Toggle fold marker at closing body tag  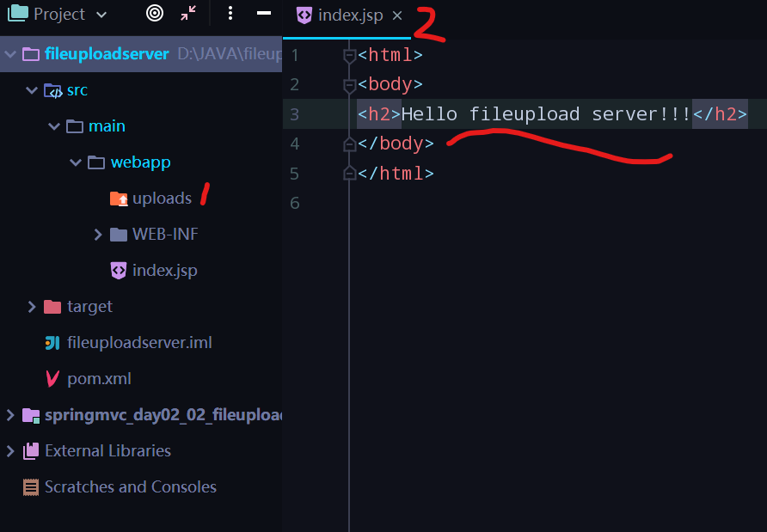point(349,144)
